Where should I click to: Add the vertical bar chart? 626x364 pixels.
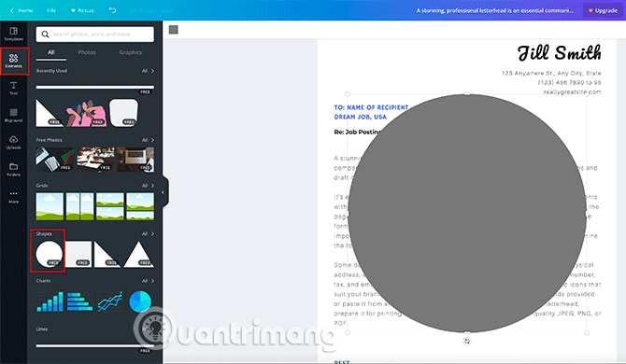point(50,301)
